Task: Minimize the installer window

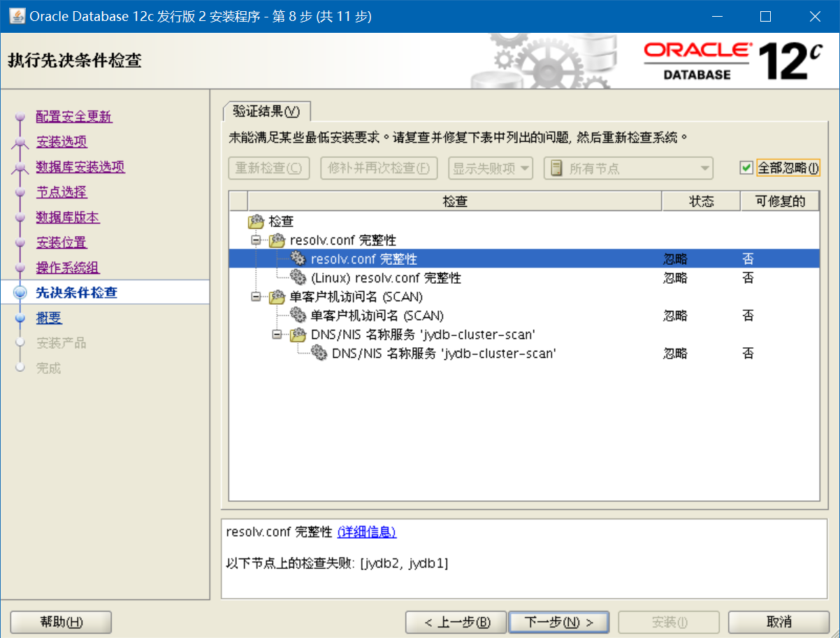Action: [x=716, y=16]
